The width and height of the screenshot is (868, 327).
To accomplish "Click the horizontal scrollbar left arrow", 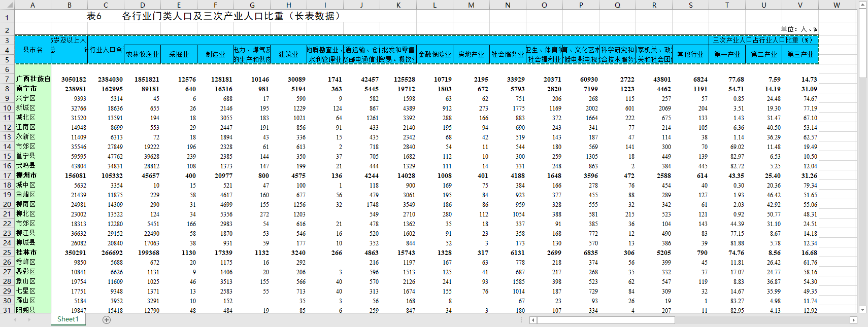I will pyautogui.click(x=533, y=320).
